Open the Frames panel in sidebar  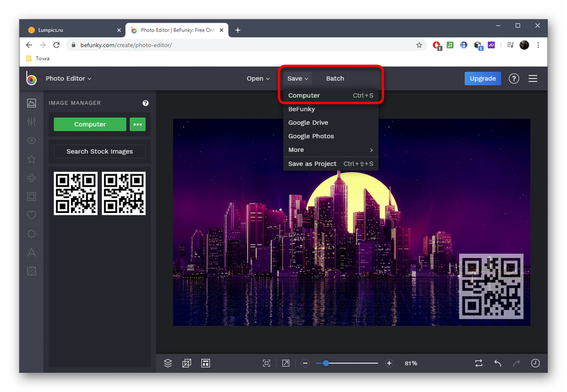[x=32, y=196]
